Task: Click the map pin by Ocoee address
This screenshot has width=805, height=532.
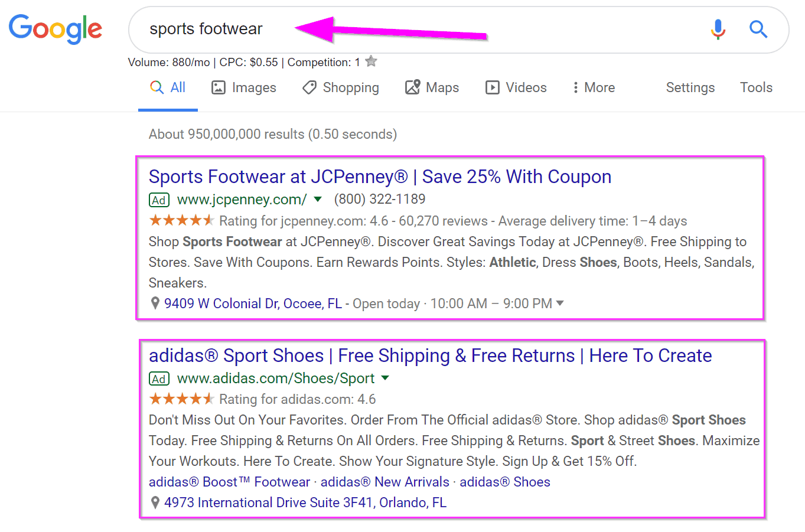Action: (155, 303)
